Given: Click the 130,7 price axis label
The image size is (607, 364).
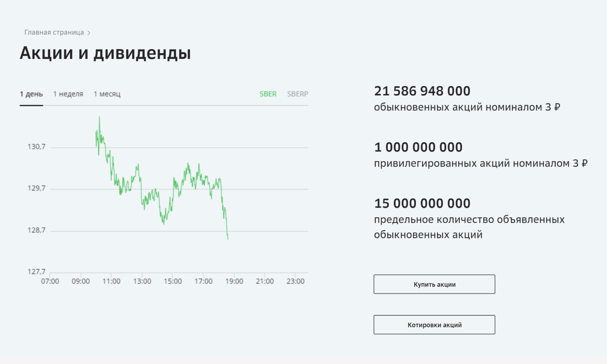Looking at the screenshot, I should (x=37, y=147).
